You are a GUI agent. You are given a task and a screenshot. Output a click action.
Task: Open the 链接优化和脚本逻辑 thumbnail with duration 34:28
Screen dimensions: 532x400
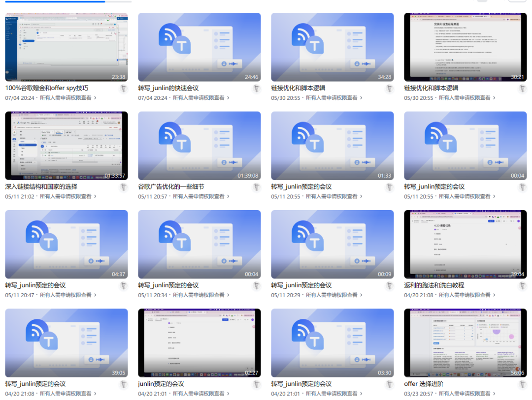[x=332, y=47]
